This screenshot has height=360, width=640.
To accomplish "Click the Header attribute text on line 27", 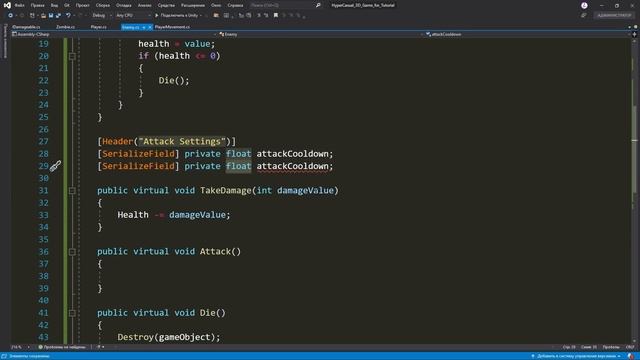I will [118, 142].
